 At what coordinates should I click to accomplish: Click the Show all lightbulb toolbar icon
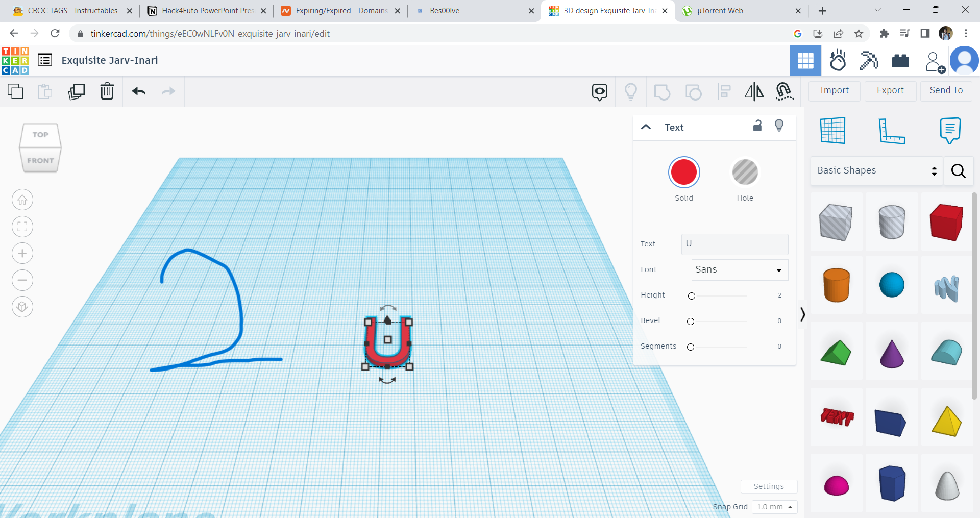(x=631, y=92)
